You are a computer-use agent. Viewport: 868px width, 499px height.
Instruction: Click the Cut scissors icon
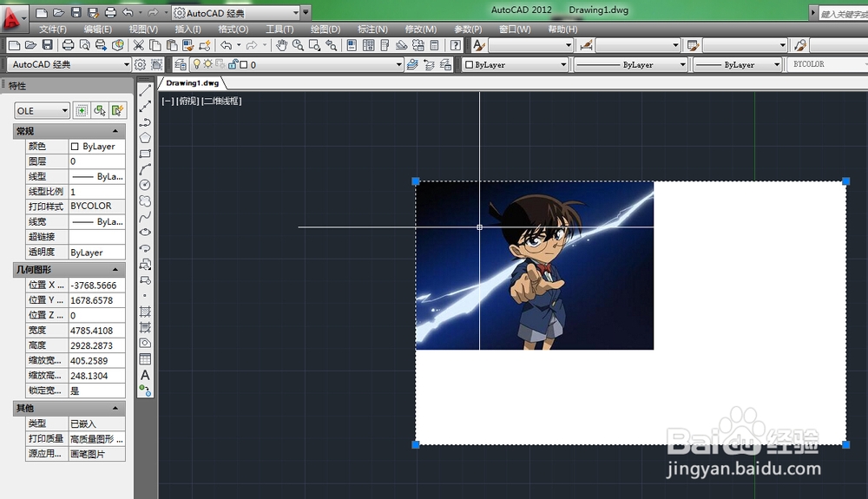[x=138, y=45]
